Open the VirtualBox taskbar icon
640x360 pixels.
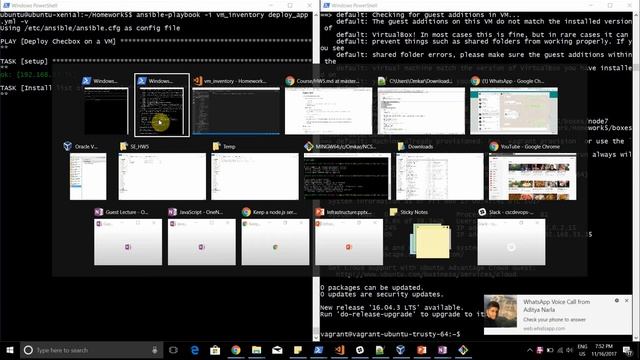point(401,350)
